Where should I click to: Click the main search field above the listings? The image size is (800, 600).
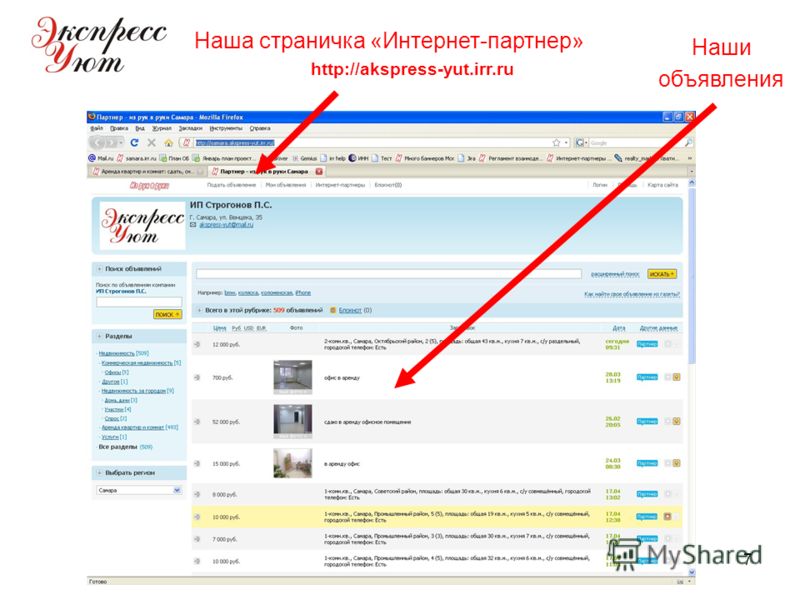tap(389, 274)
